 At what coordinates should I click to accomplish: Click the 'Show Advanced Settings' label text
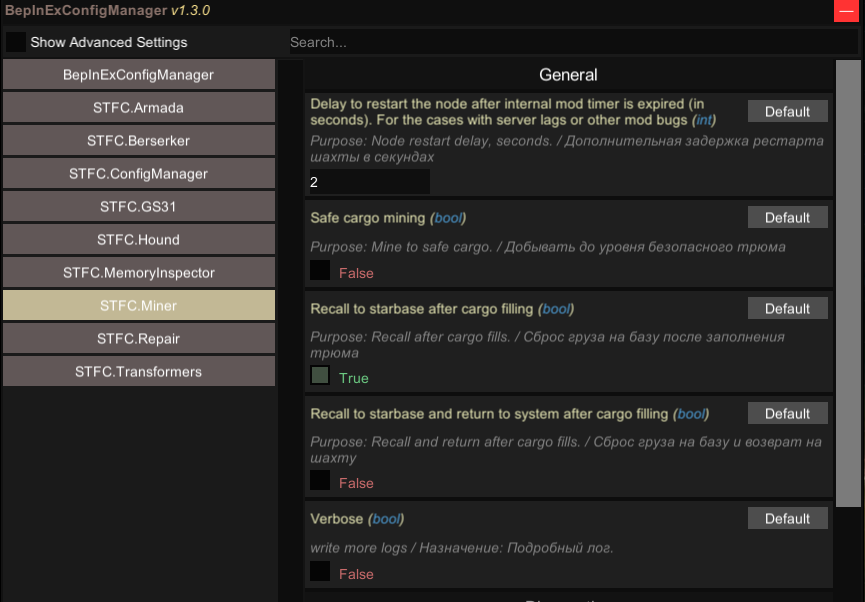pos(109,42)
